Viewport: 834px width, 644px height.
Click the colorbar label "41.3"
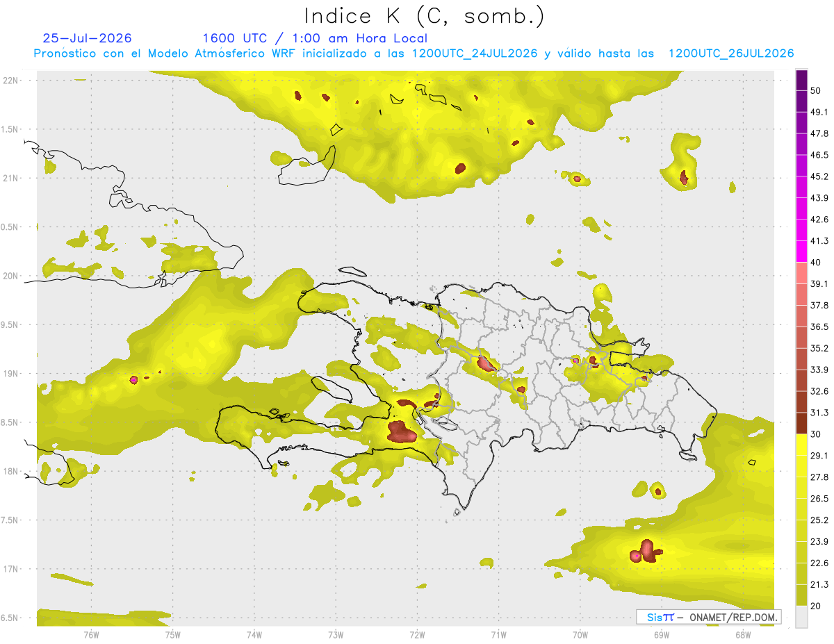[819, 241]
